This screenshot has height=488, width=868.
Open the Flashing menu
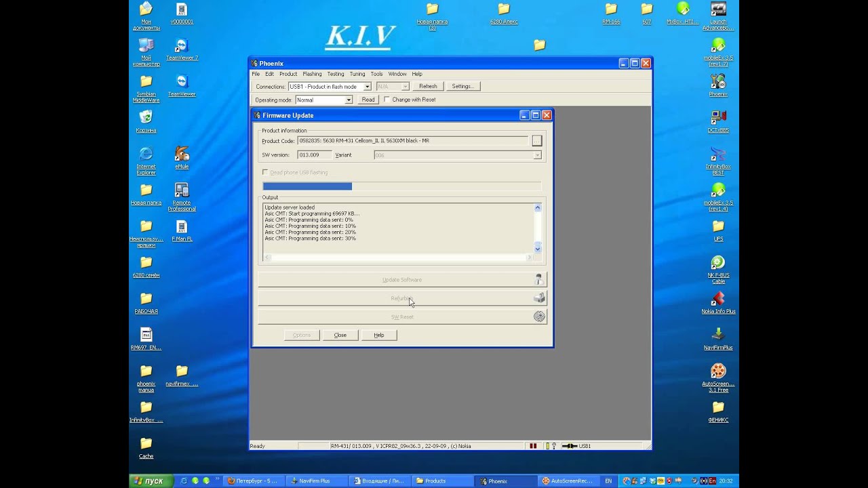[x=312, y=74]
